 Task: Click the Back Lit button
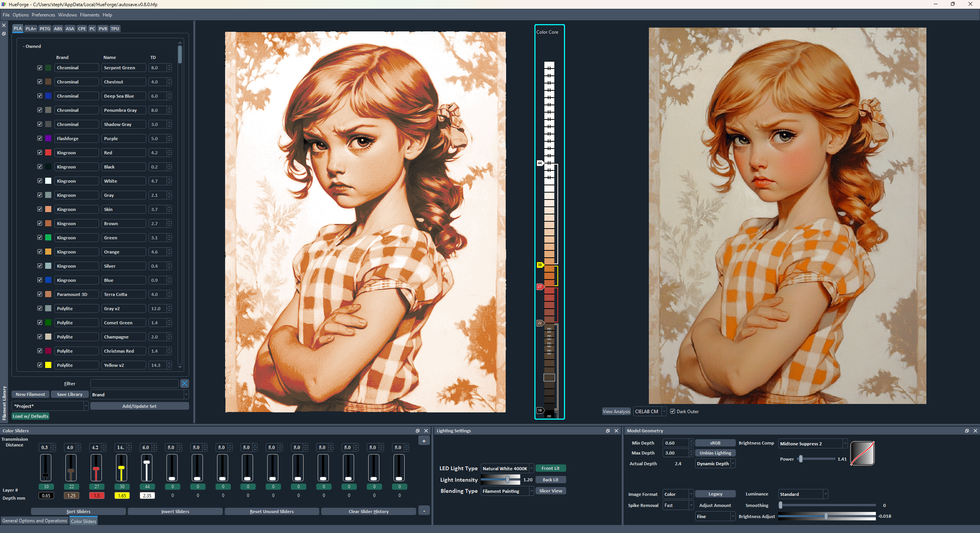(x=550, y=480)
